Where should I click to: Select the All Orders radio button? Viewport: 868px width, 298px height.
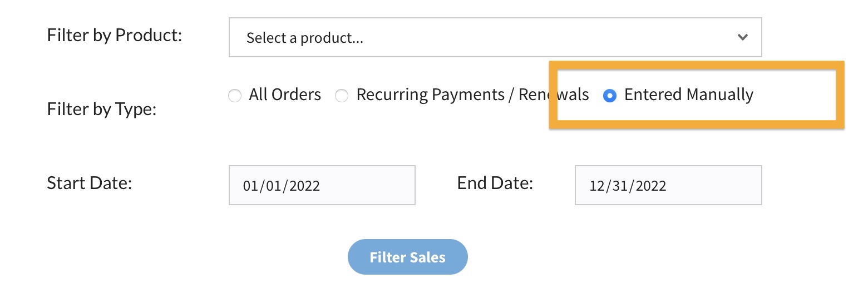(235, 96)
